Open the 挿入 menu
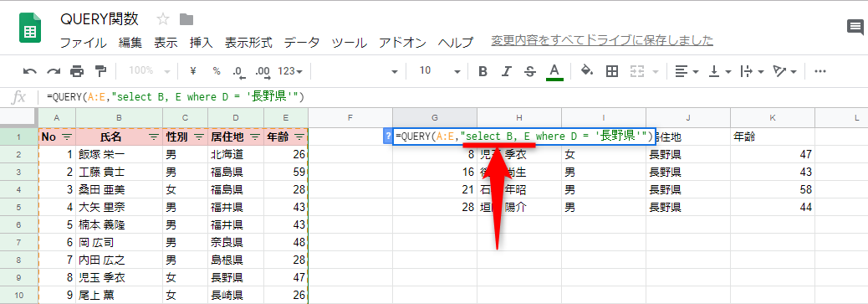Viewport: 868px width, 304px height. click(x=201, y=42)
